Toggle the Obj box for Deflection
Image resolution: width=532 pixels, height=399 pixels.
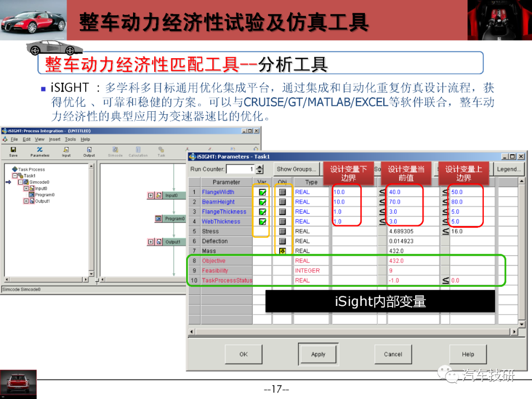282,241
